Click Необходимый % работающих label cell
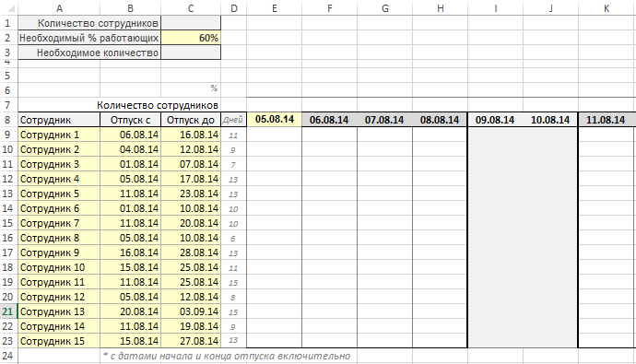This screenshot has height=364, width=636. 89,38
